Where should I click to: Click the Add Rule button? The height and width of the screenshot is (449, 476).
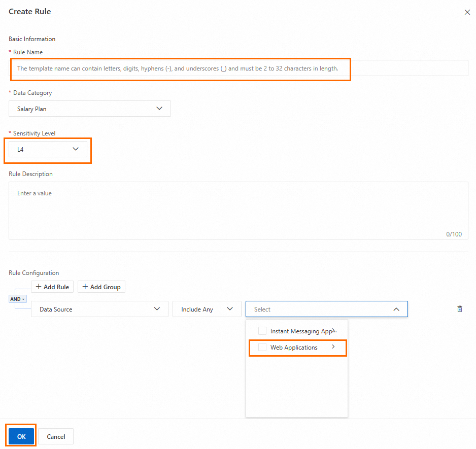[x=52, y=287]
